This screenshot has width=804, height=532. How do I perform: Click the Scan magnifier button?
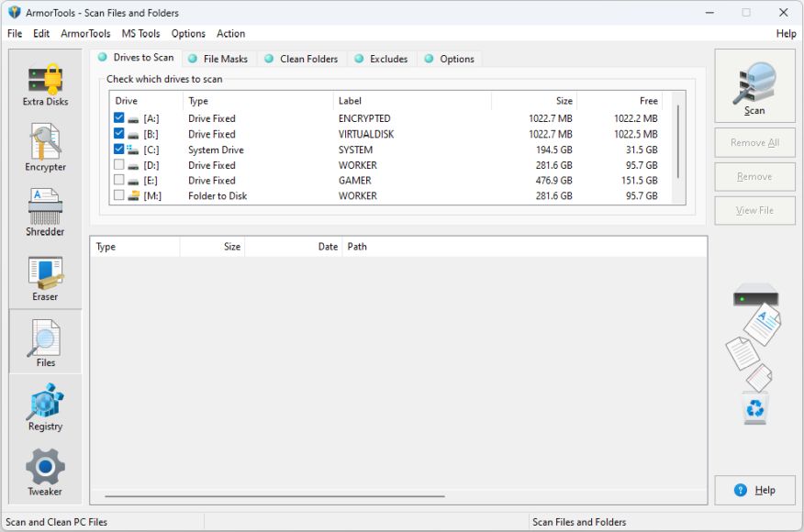[754, 86]
